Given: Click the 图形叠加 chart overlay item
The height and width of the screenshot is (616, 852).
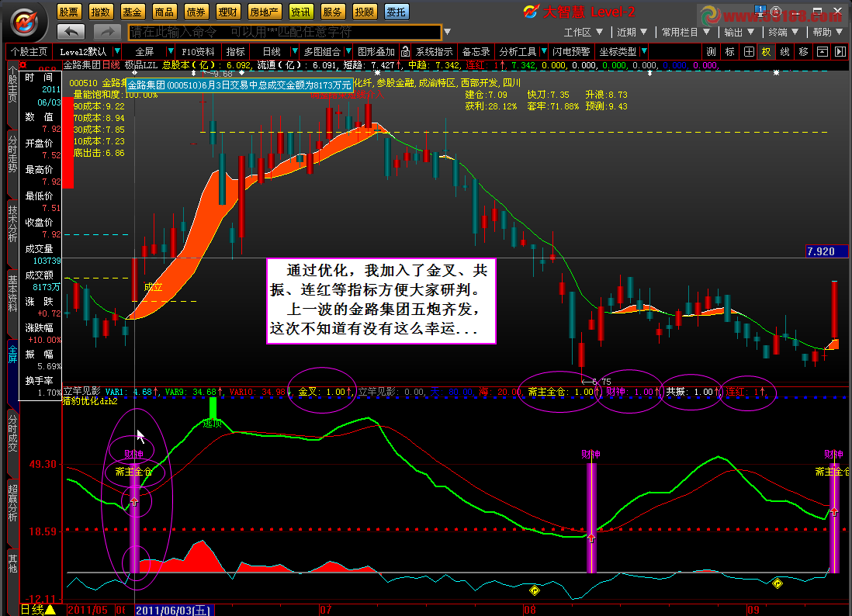Looking at the screenshot, I should click(376, 52).
